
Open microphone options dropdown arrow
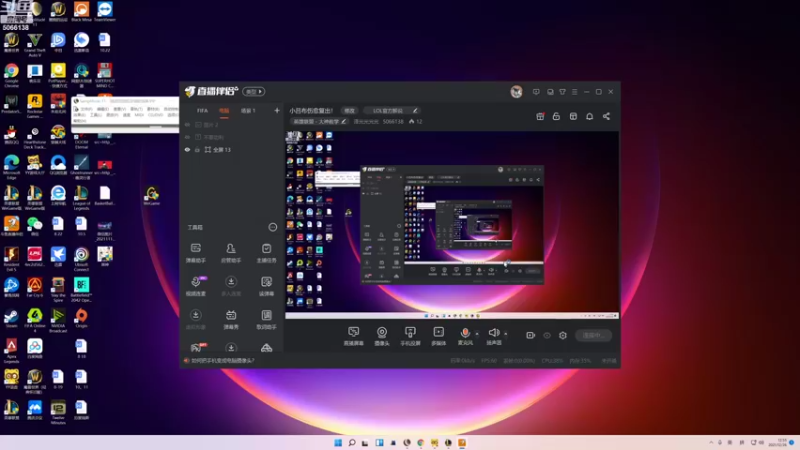pos(477,334)
